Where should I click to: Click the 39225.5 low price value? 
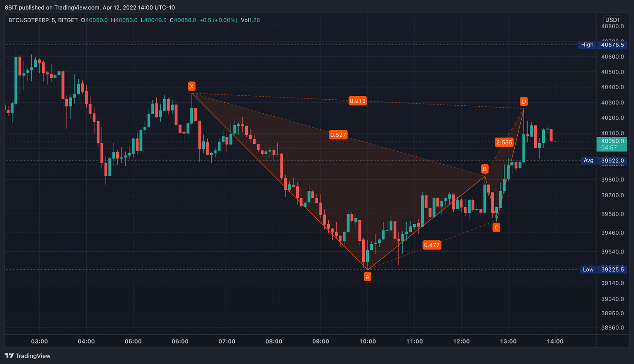pyautogui.click(x=612, y=270)
